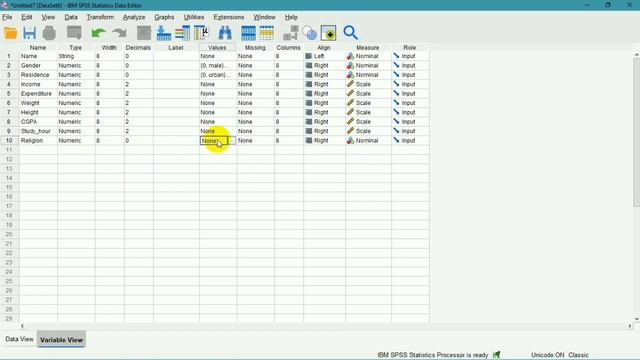This screenshot has width=640, height=360.
Task: Open the File menu
Action: point(7,17)
